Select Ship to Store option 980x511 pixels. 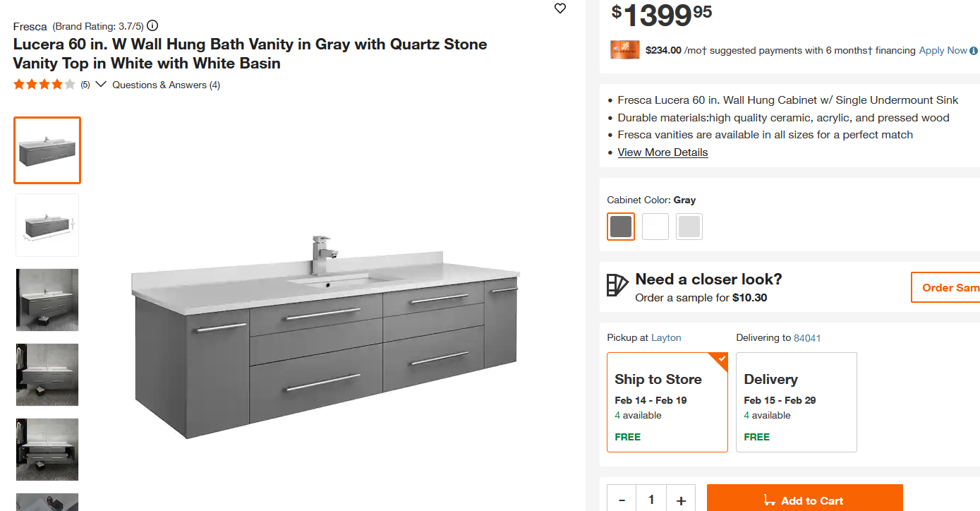tap(667, 402)
